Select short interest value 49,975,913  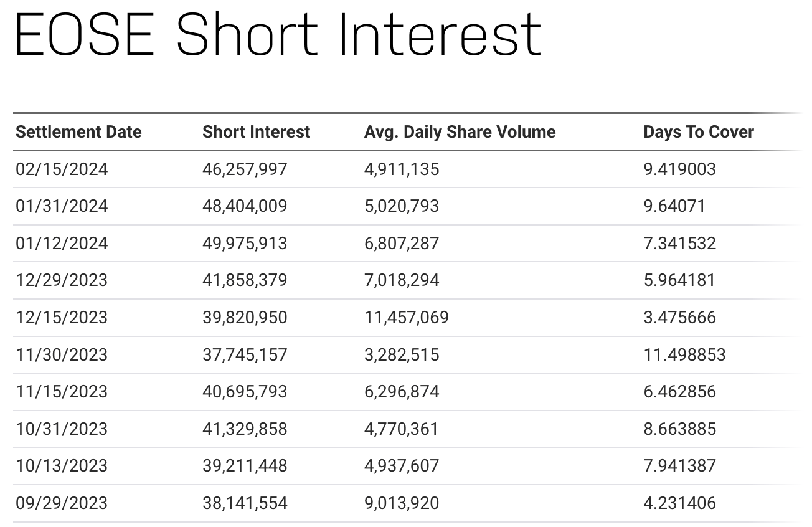245,244
